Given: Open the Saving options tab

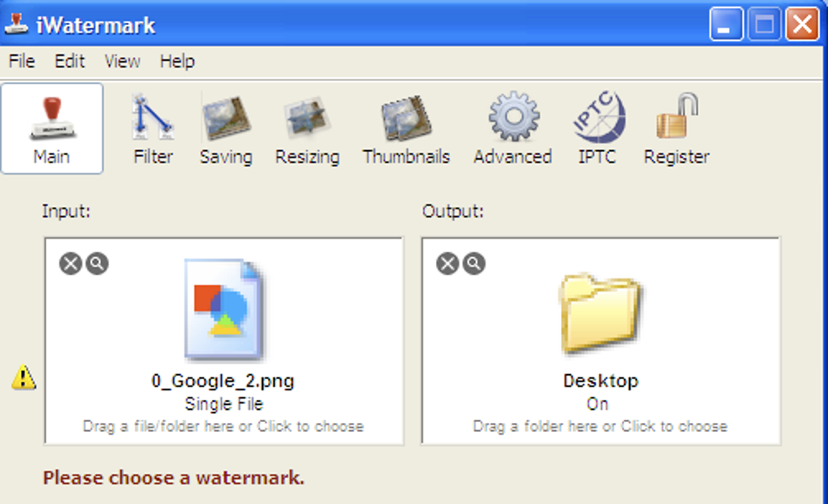Looking at the screenshot, I should click(x=226, y=129).
